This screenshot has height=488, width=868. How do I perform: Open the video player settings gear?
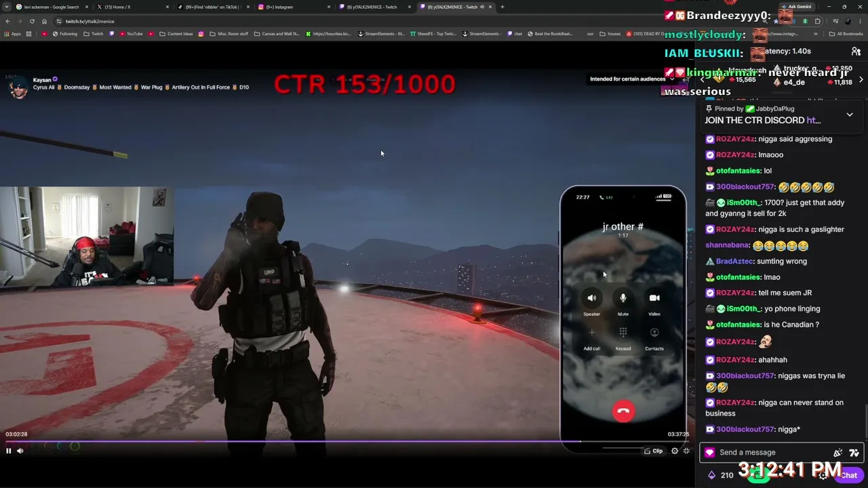pyautogui.click(x=675, y=451)
